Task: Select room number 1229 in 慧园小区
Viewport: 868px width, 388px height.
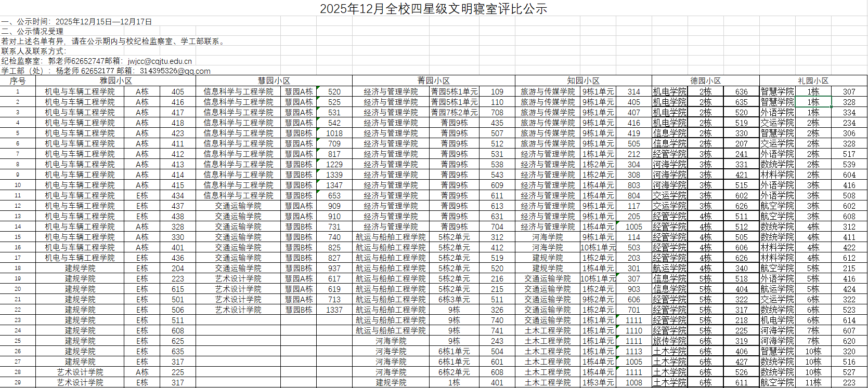Action: click(x=334, y=165)
